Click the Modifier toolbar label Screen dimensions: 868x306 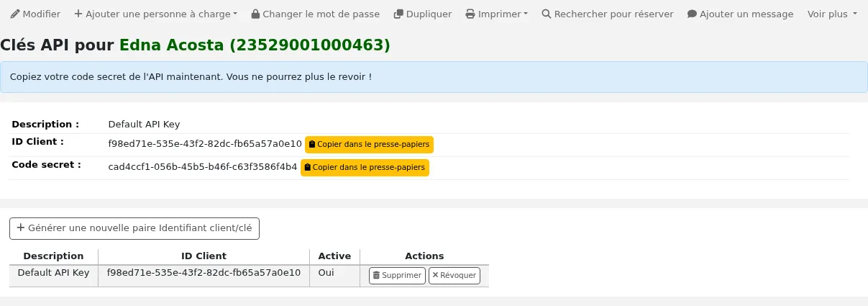point(42,14)
